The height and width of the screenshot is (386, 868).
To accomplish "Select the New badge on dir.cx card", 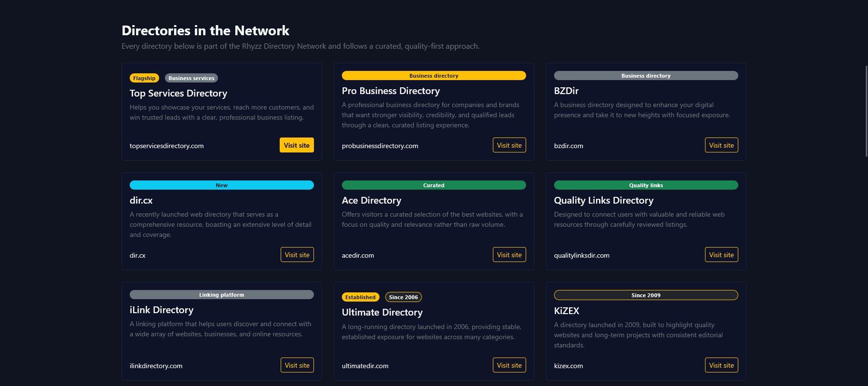I will pos(221,185).
